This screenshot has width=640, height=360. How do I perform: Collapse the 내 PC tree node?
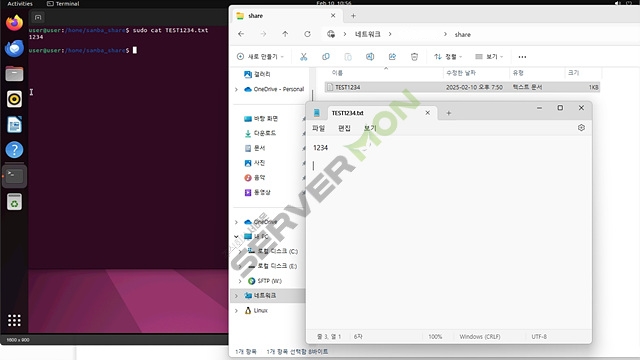click(x=236, y=236)
